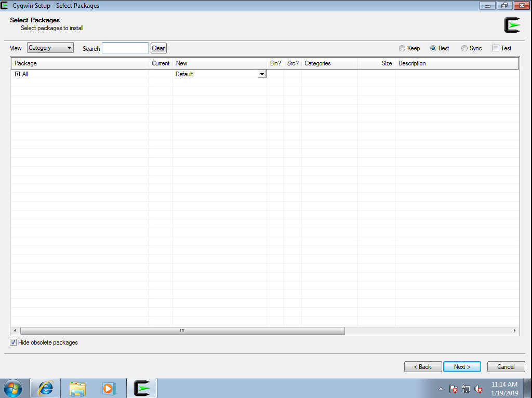Viewport: 532px width, 398px height.
Task: Open the Action Center flag icon
Action: point(453,389)
